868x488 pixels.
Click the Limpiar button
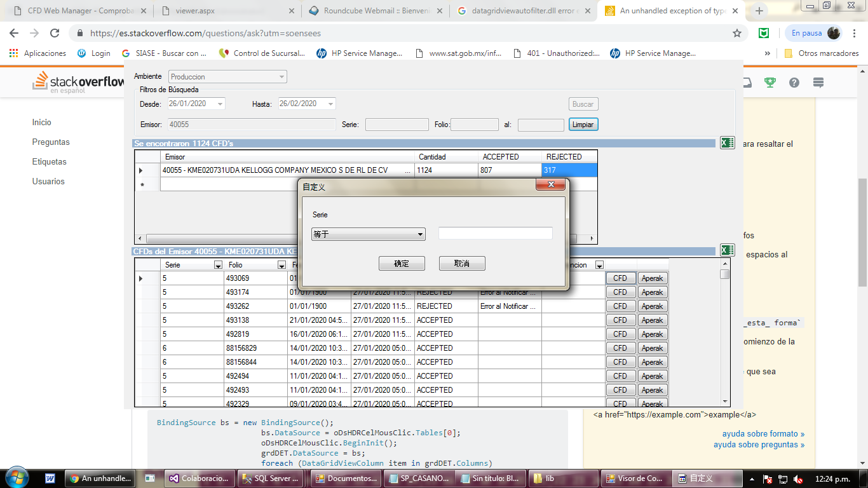click(x=583, y=125)
